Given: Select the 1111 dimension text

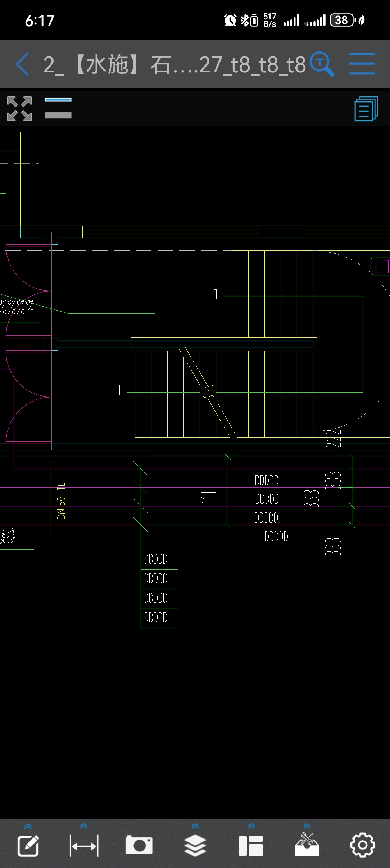Looking at the screenshot, I should (x=208, y=495).
